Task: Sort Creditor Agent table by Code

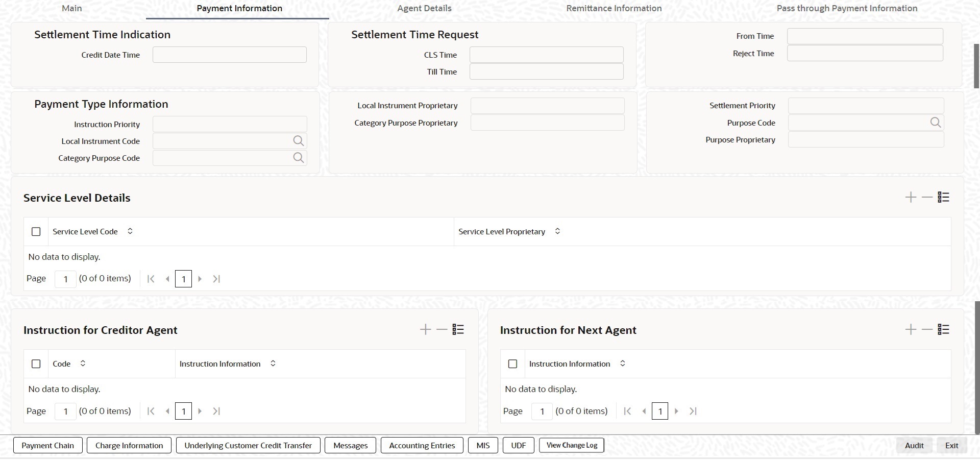Action: 83,364
